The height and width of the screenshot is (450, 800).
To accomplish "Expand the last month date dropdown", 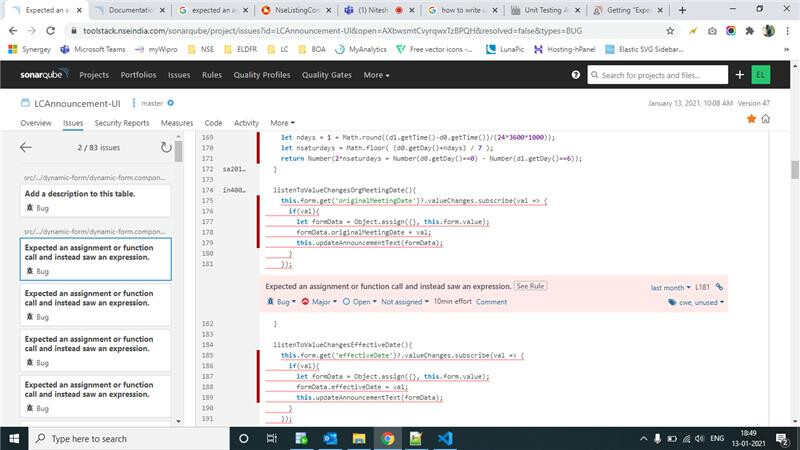I will pyautogui.click(x=670, y=287).
